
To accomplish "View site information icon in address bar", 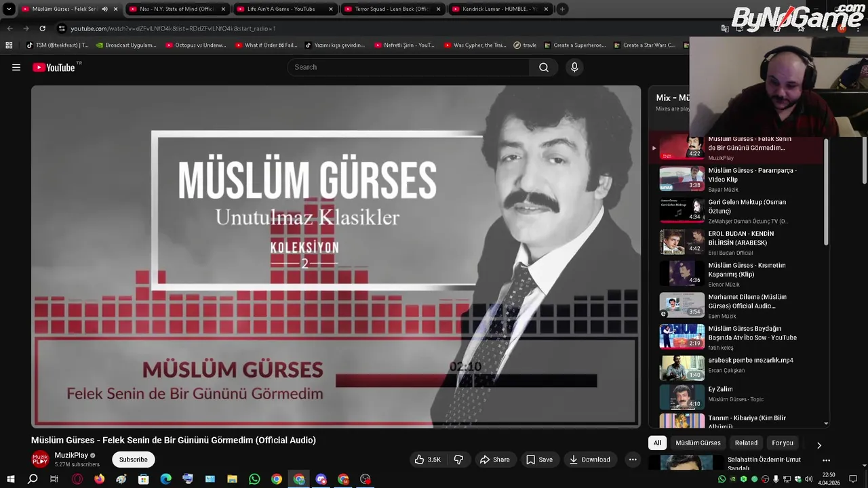I will 62,28.
